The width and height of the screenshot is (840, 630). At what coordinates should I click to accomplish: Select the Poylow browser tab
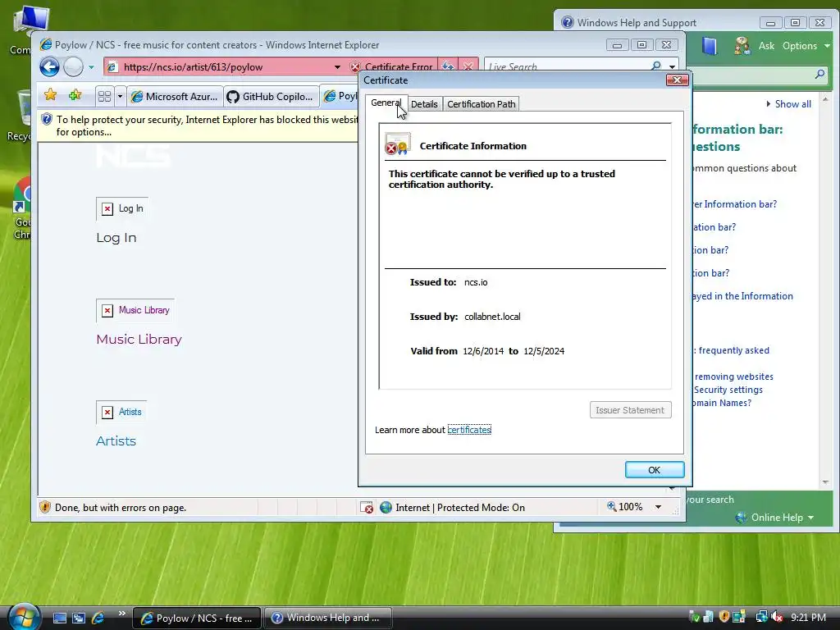(340, 96)
